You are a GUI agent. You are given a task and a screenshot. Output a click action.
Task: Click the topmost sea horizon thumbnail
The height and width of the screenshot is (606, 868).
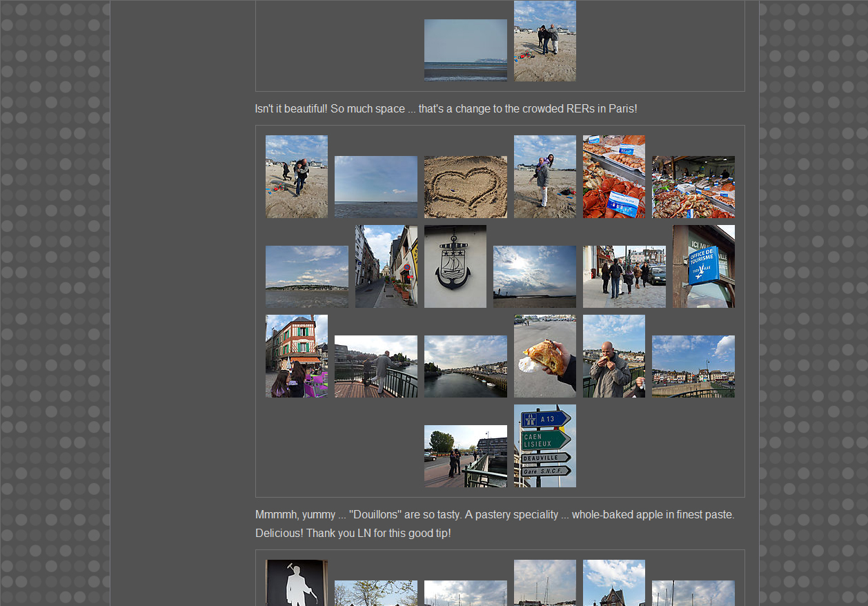465,50
